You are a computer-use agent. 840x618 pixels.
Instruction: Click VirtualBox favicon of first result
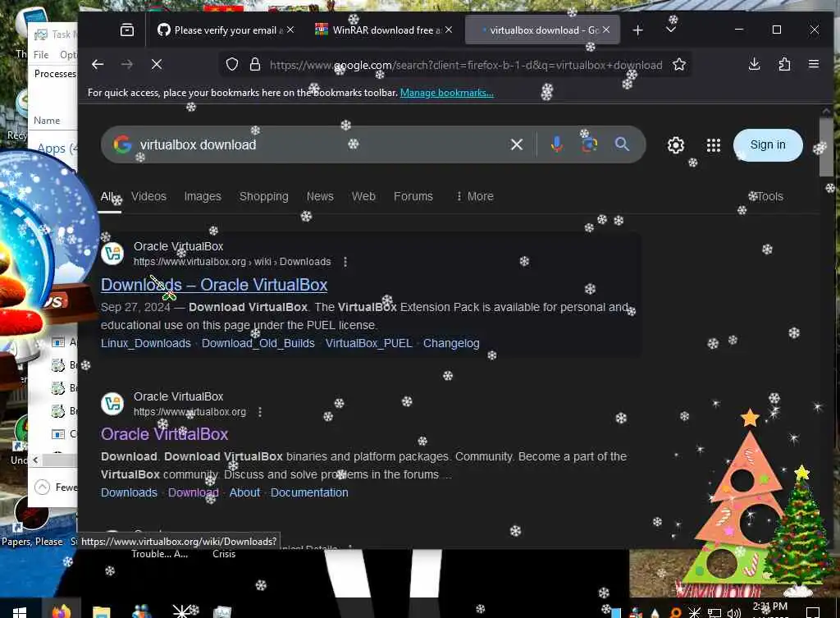(112, 254)
